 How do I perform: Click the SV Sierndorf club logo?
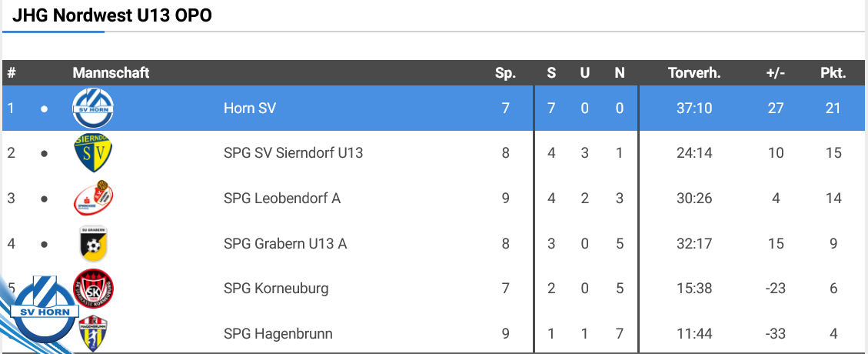(93, 153)
